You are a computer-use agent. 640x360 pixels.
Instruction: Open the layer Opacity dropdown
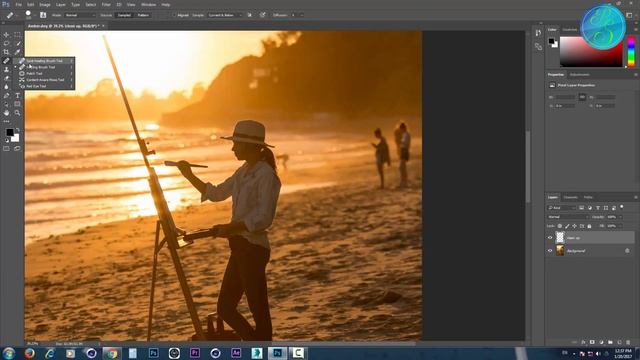(x=620, y=217)
